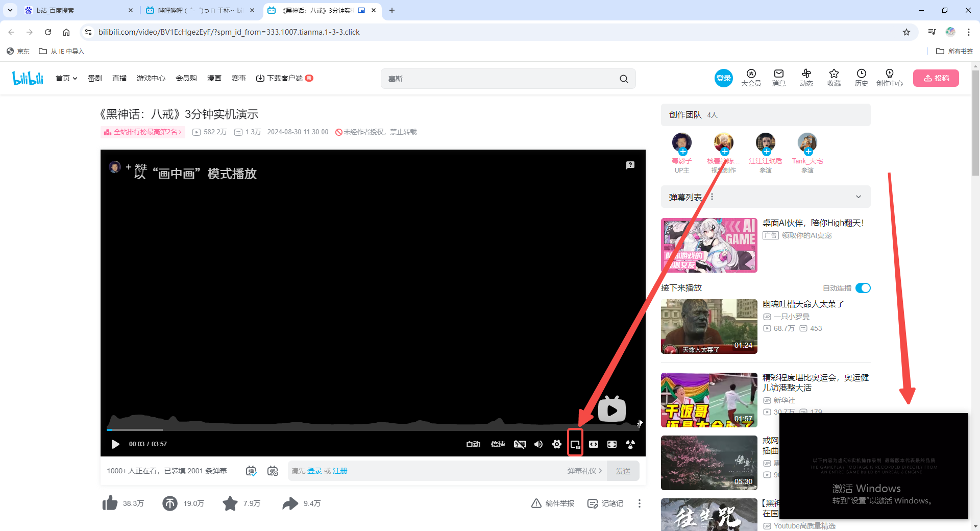Open 会员购 navigation item
980x531 pixels.
click(186, 78)
